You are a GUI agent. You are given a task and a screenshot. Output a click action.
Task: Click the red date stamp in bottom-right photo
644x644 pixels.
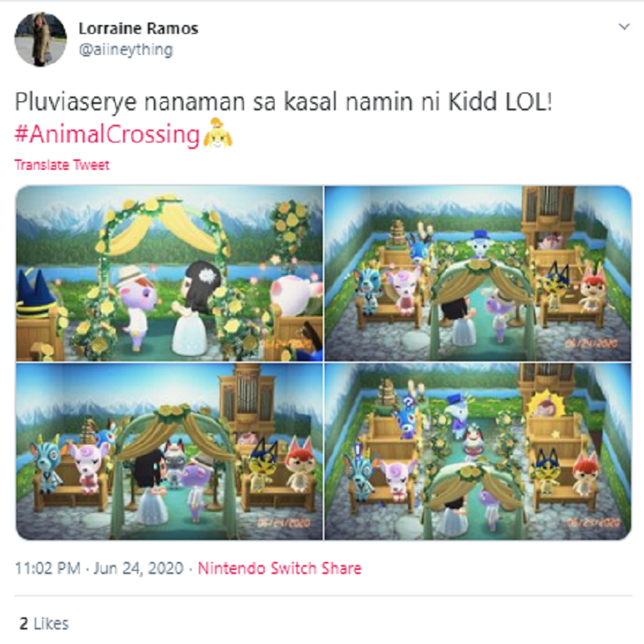tap(594, 522)
